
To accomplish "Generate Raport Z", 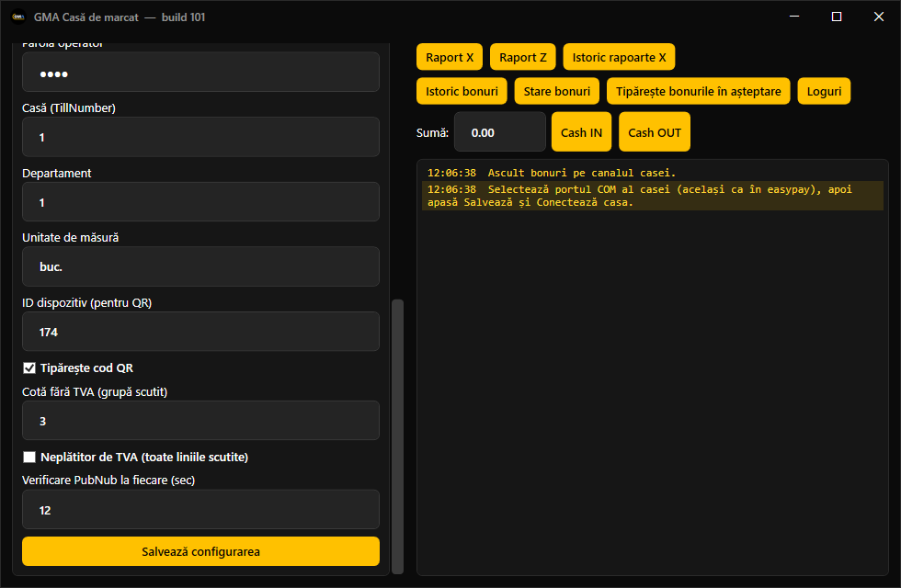I will [x=522, y=57].
